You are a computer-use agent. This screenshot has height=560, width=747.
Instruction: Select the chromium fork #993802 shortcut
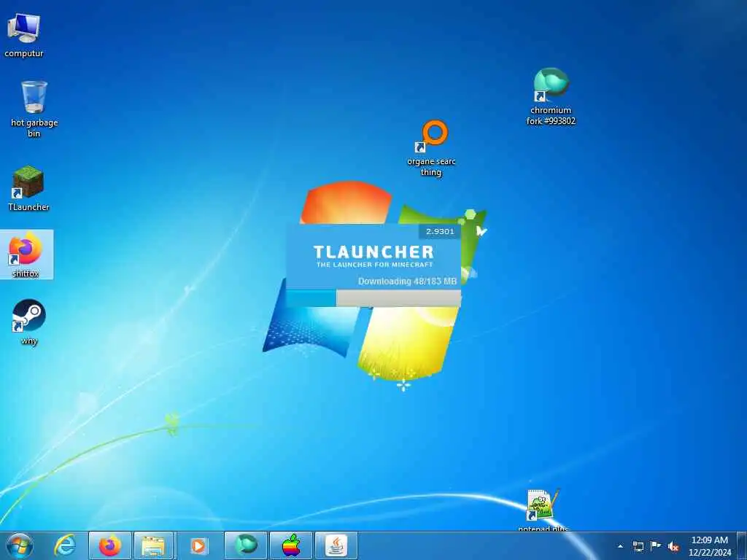(551, 97)
